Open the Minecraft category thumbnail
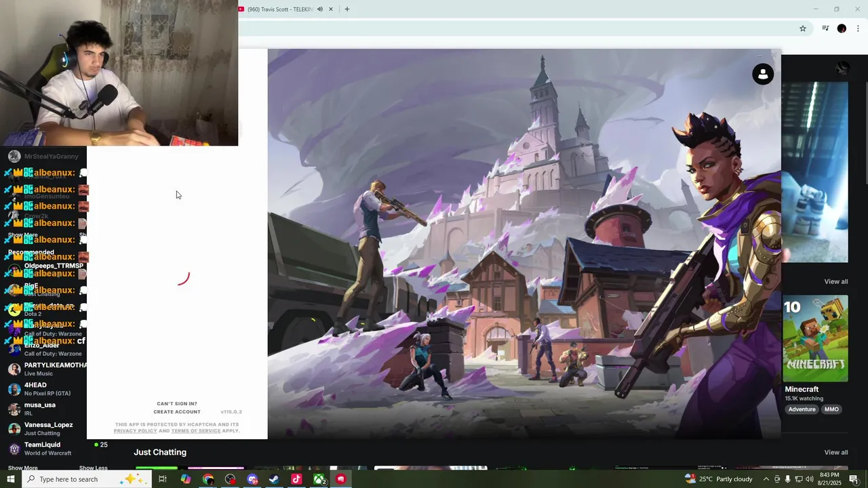This screenshot has width=868, height=488. (x=816, y=338)
